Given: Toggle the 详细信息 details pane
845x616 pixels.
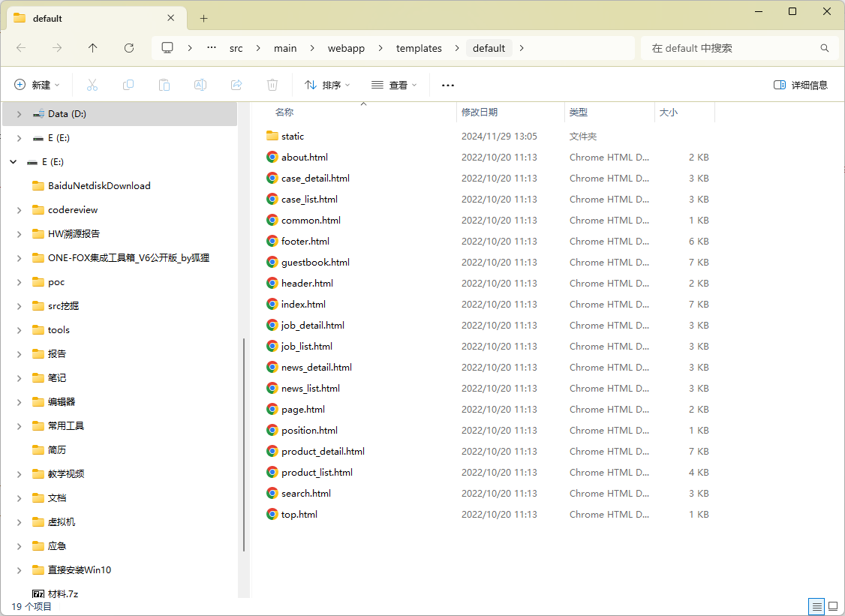Looking at the screenshot, I should click(800, 85).
